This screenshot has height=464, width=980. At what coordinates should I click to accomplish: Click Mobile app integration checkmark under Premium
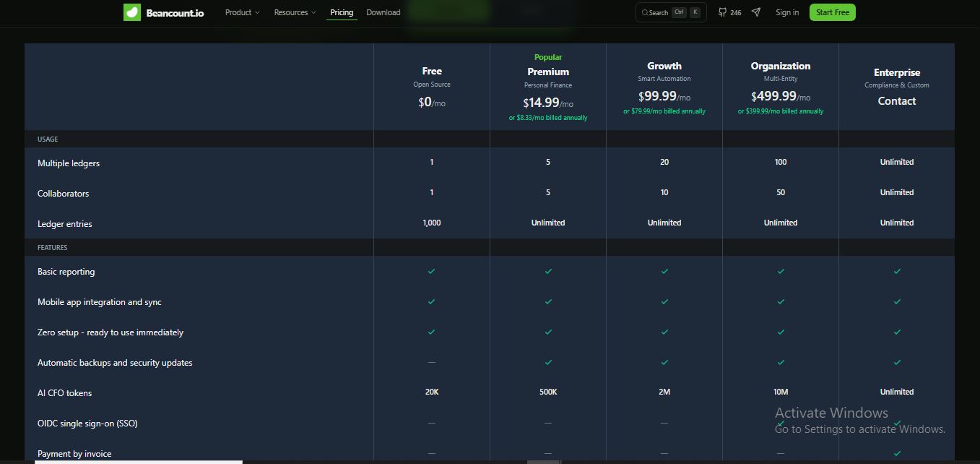click(x=548, y=302)
